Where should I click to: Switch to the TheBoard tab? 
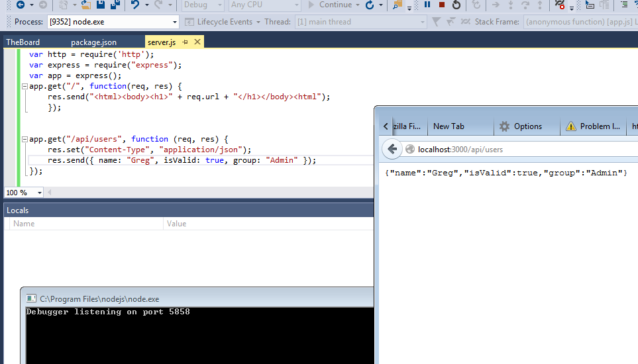point(23,42)
